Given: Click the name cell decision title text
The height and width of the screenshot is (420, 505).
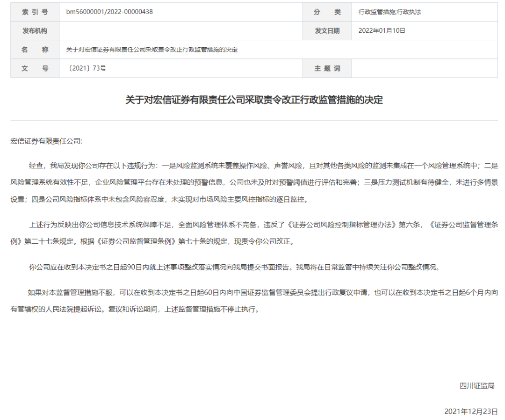Looking at the screenshot, I should point(151,50).
